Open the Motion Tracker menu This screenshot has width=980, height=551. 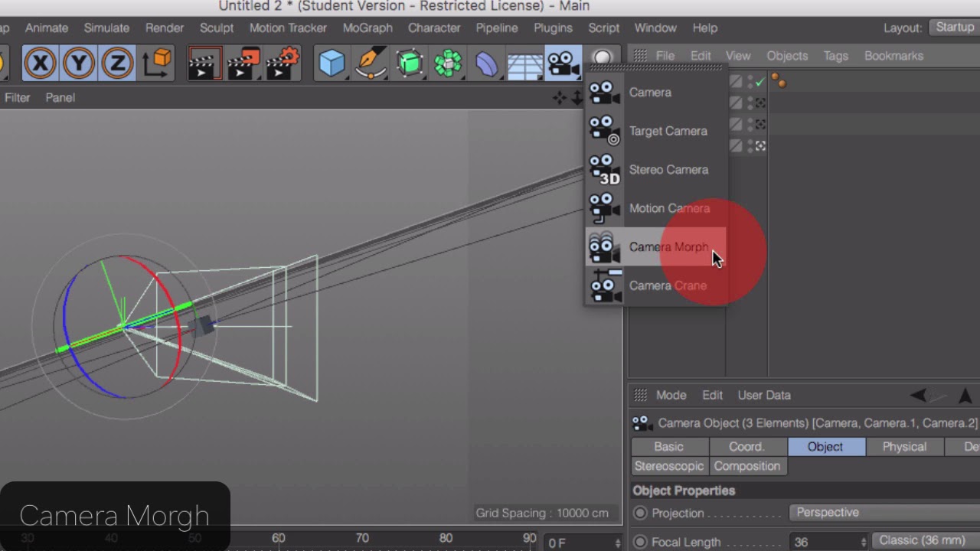pyautogui.click(x=288, y=28)
